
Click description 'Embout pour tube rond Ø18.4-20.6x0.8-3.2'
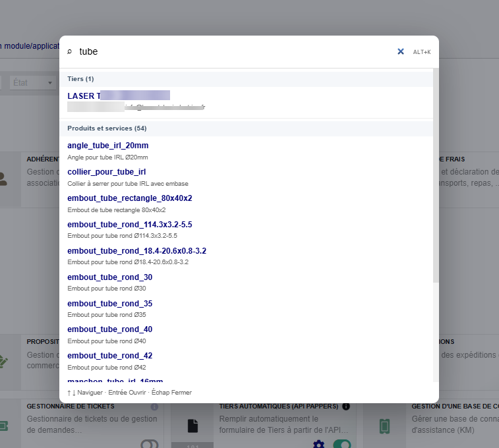click(x=128, y=262)
